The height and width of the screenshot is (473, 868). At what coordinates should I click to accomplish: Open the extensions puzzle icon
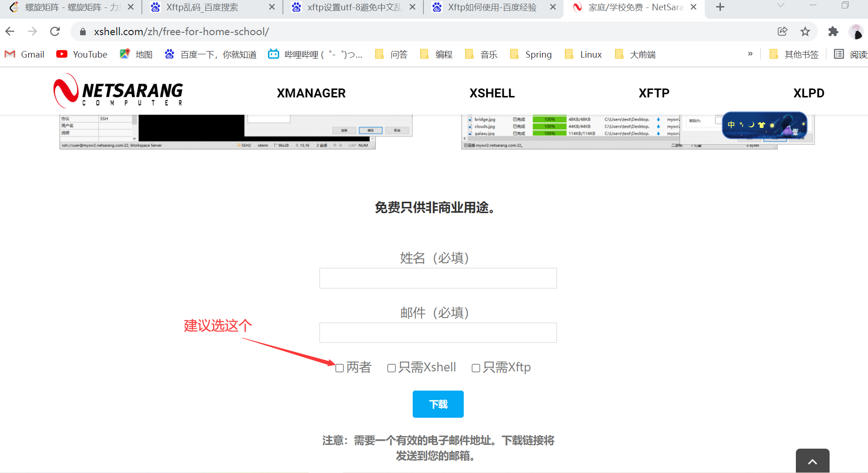tap(833, 31)
